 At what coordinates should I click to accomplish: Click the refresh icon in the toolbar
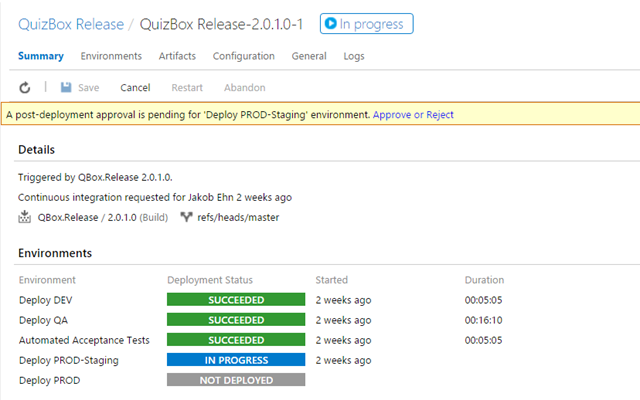(25, 87)
